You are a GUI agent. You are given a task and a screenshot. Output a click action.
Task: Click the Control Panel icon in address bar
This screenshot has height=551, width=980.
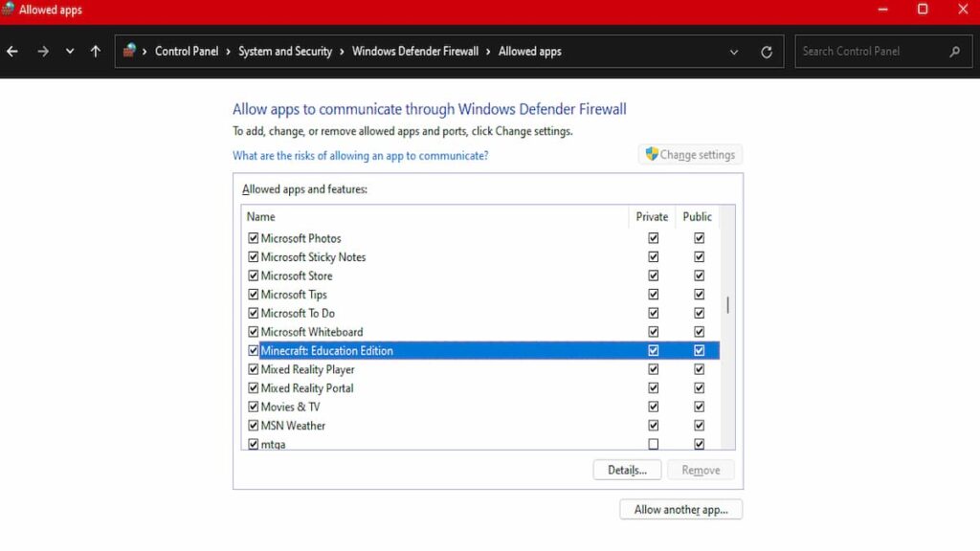129,51
